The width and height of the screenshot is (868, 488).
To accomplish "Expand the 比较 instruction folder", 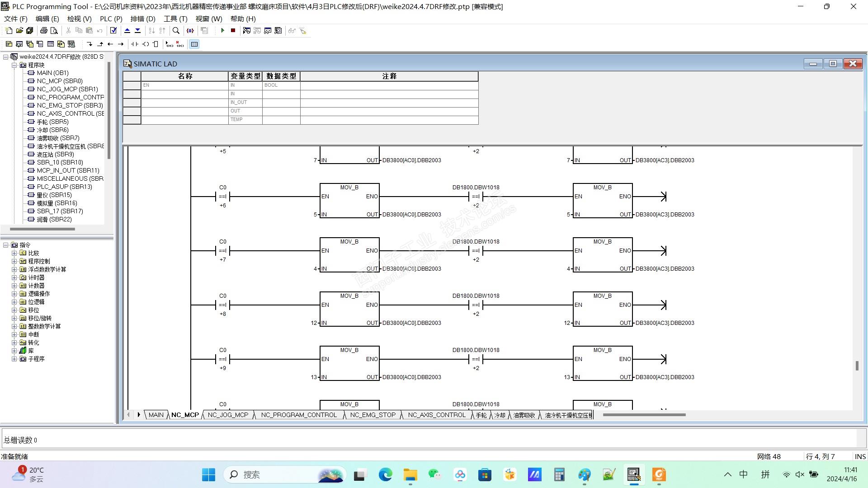I will (14, 253).
